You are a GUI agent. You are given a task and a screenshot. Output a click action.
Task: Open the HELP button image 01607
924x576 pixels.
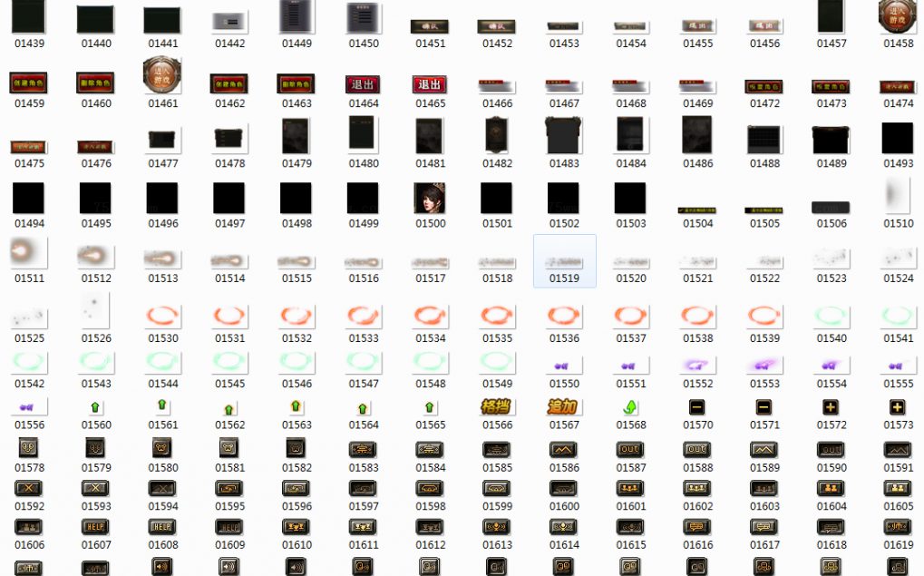pyautogui.click(x=96, y=527)
